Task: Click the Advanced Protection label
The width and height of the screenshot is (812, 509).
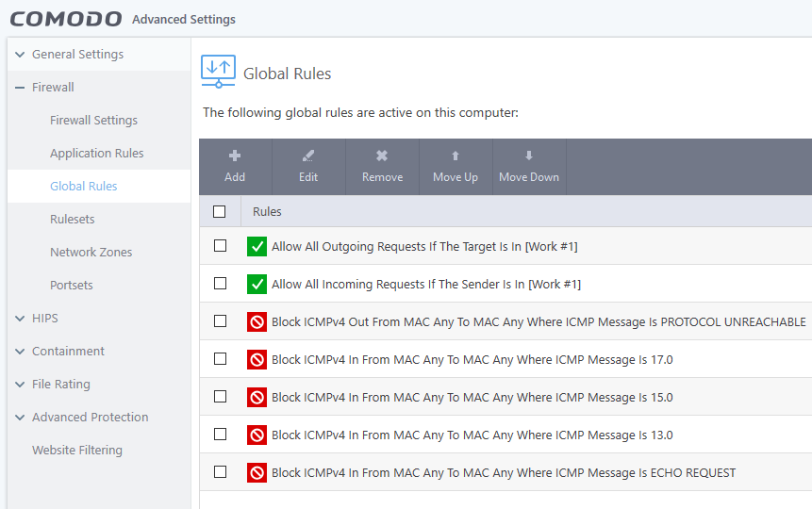Action: click(x=91, y=417)
